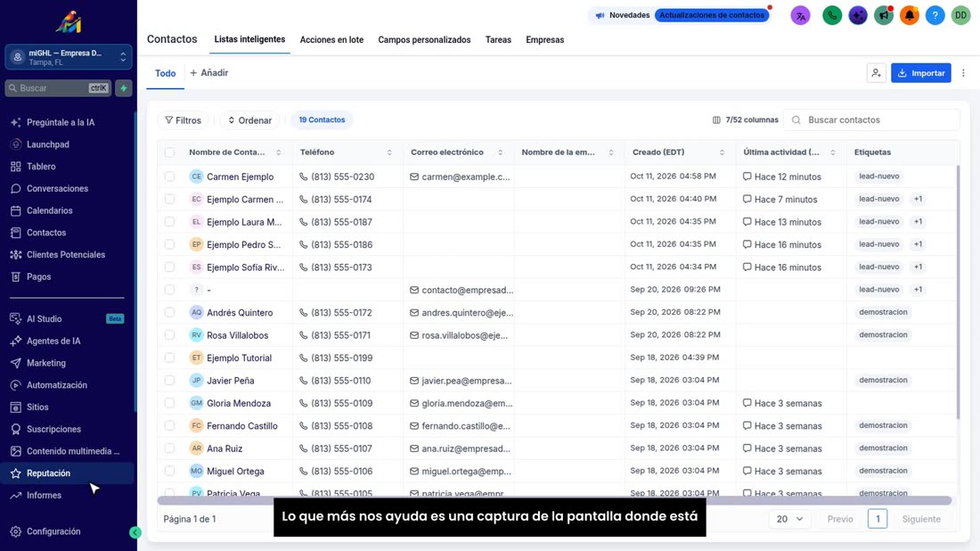Switch to Acciones en lote tab
The width and height of the screenshot is (980, 551).
point(331,40)
